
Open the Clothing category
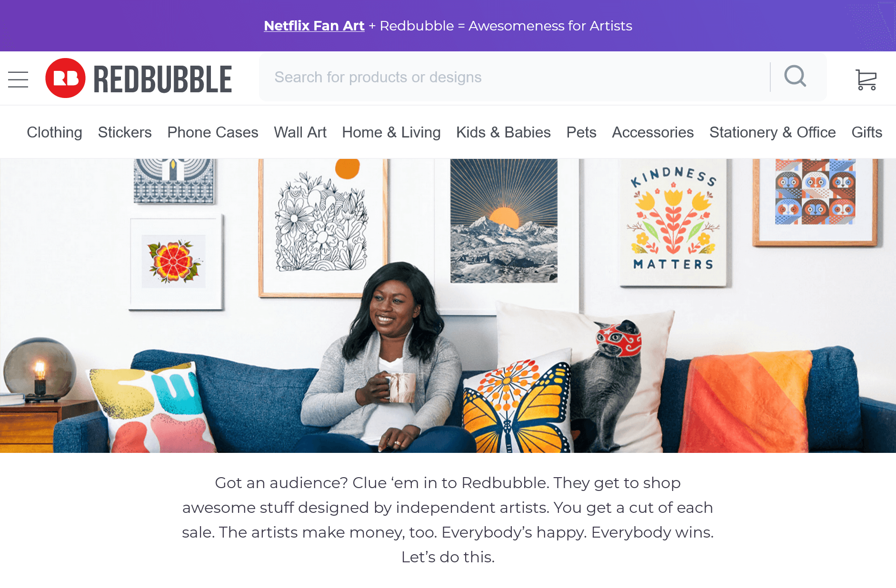(x=54, y=132)
